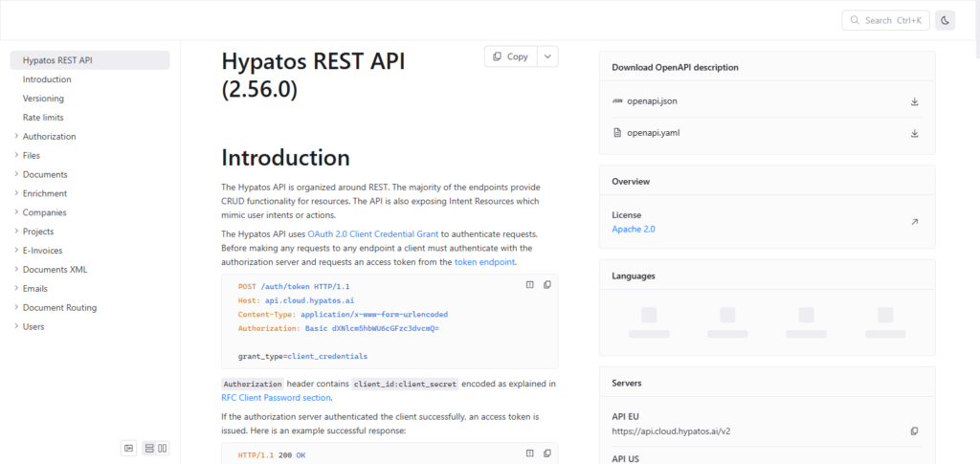Screen dimensions: 980x464
Task: Click the Search Ctrl+K field
Action: click(885, 21)
